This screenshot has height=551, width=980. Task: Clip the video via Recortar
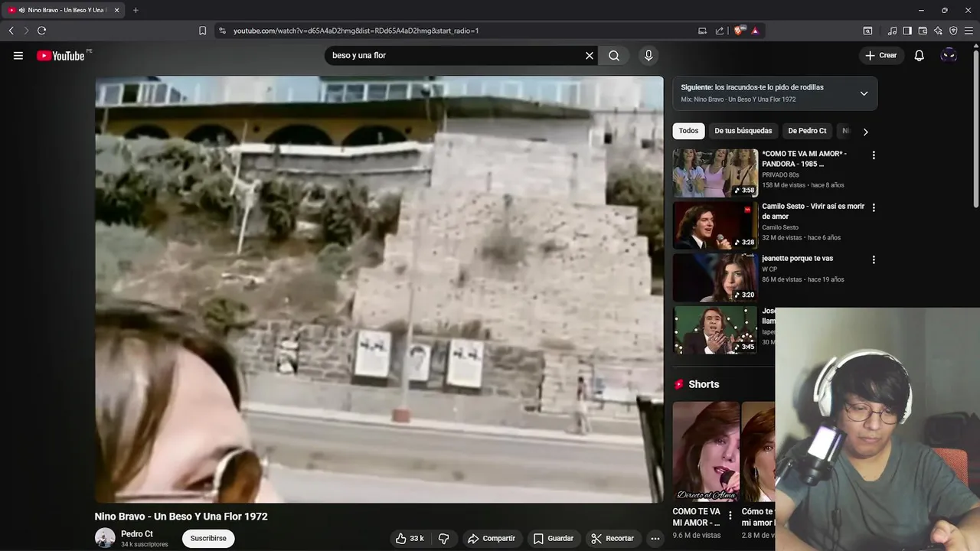pos(612,538)
